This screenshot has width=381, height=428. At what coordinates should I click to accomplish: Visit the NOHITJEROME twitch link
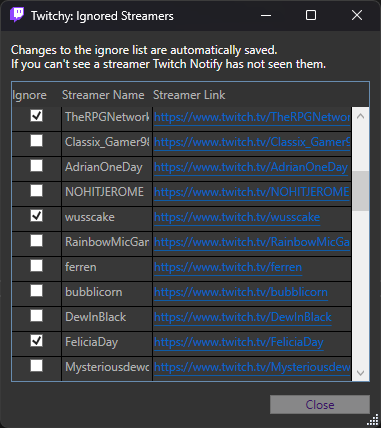(252, 192)
